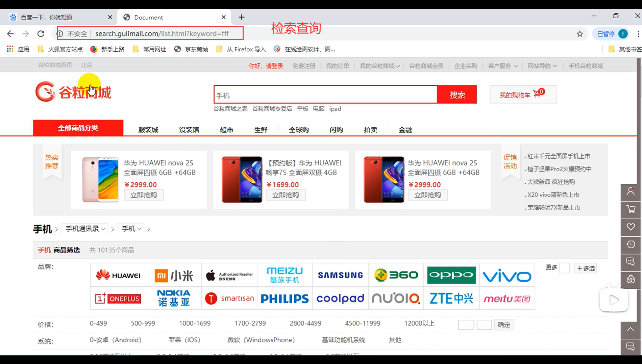
Task: Select smartisan brand logo
Action: pyautogui.click(x=229, y=298)
